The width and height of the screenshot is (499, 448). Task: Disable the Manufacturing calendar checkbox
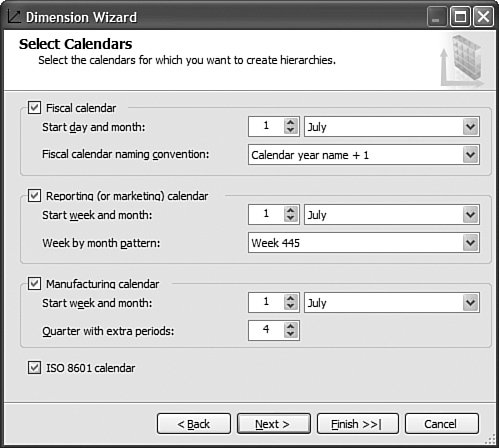[34, 284]
